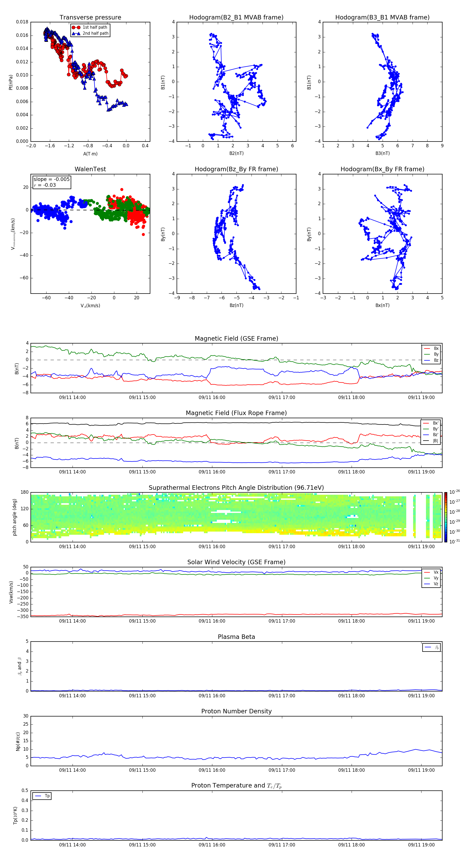Click the 'By' legend entry in GSE panel
This screenshot has height=868, width=473.
(431, 354)
